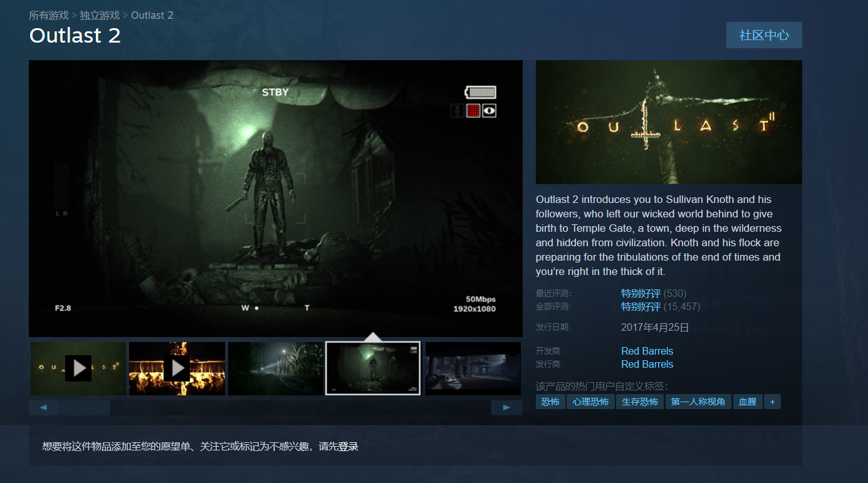Select the 第一人称视角 tag
This screenshot has height=483, width=868.
[x=698, y=402]
